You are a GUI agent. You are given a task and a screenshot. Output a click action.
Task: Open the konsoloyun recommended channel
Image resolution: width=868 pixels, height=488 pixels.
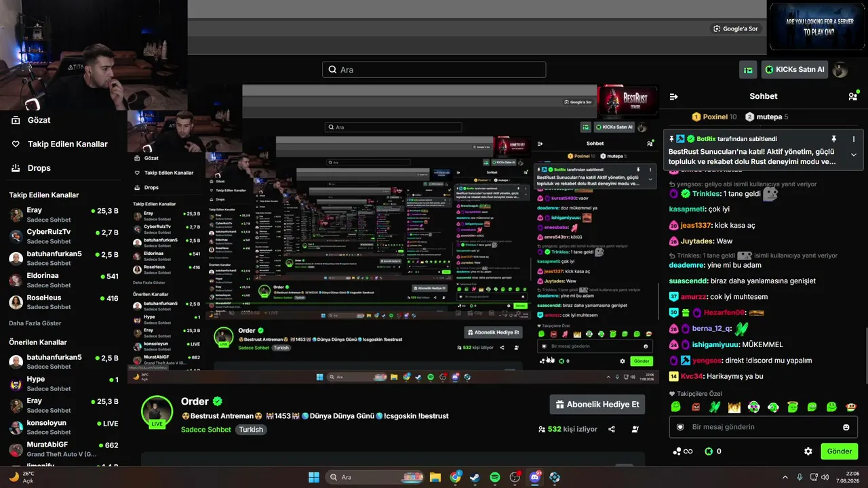point(64,428)
